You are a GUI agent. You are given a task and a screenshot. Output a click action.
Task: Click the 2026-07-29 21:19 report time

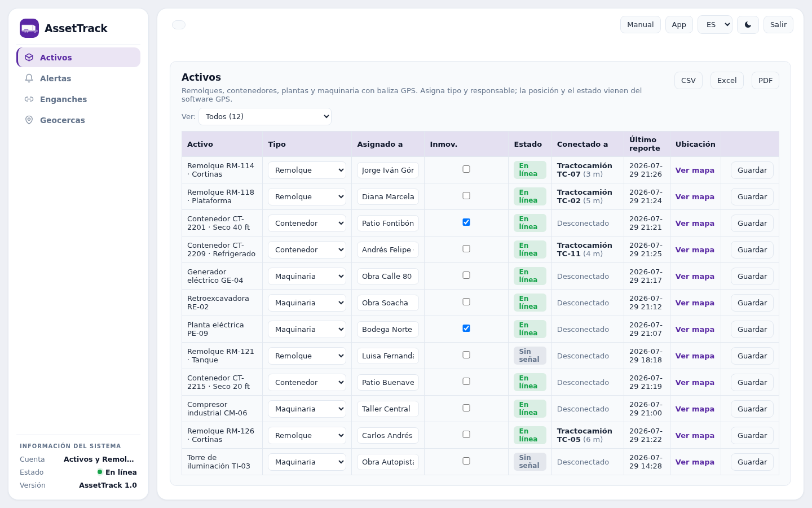(646, 382)
